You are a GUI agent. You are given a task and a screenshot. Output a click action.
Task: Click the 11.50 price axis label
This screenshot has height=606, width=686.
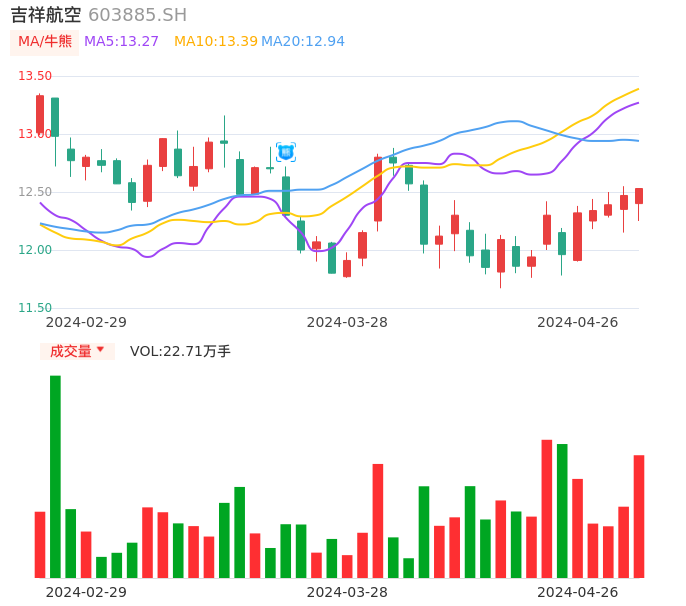tap(35, 308)
